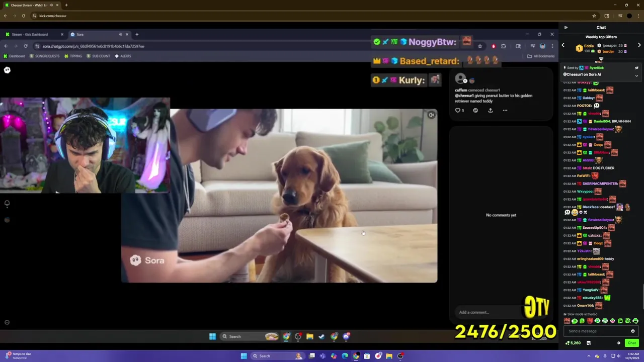
Task: Bookmark kick.com page with star icon
Action: coord(594,16)
